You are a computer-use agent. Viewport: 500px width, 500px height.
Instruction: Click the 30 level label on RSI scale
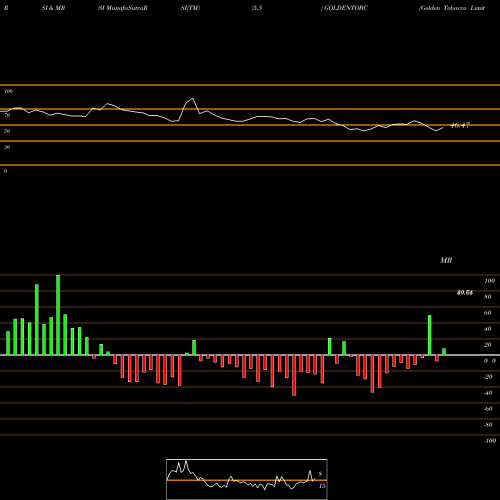tap(7, 147)
